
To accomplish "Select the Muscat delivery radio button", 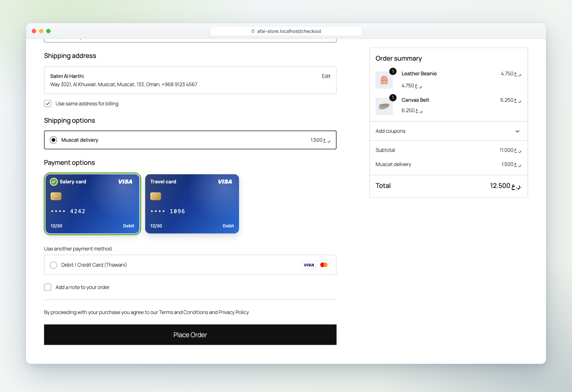I will [53, 140].
